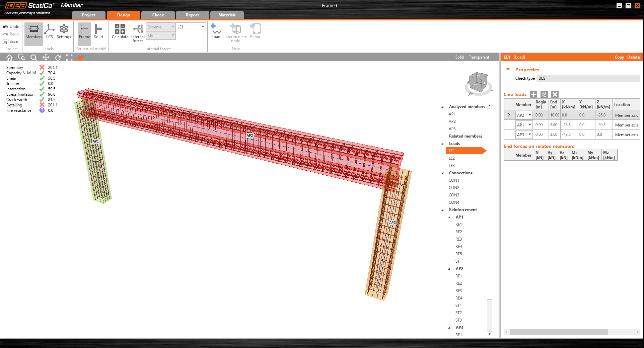The height and width of the screenshot is (348, 644).
Task: Select the rotate view tool
Action: pyautogui.click(x=58, y=58)
